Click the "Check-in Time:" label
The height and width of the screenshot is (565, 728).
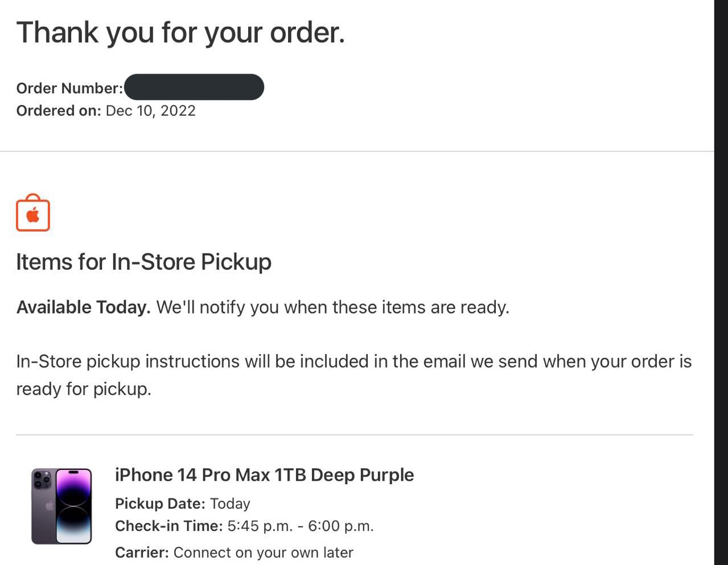pos(168,526)
